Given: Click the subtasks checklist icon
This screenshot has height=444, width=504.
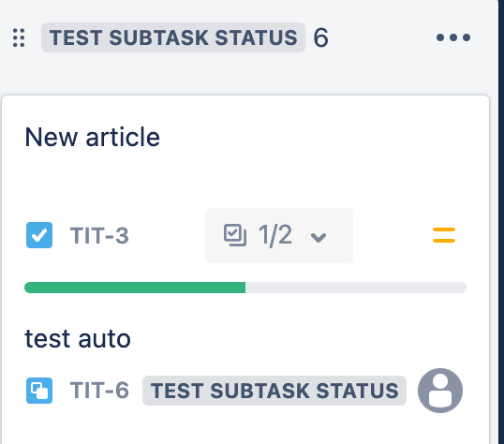Looking at the screenshot, I should click(235, 235).
